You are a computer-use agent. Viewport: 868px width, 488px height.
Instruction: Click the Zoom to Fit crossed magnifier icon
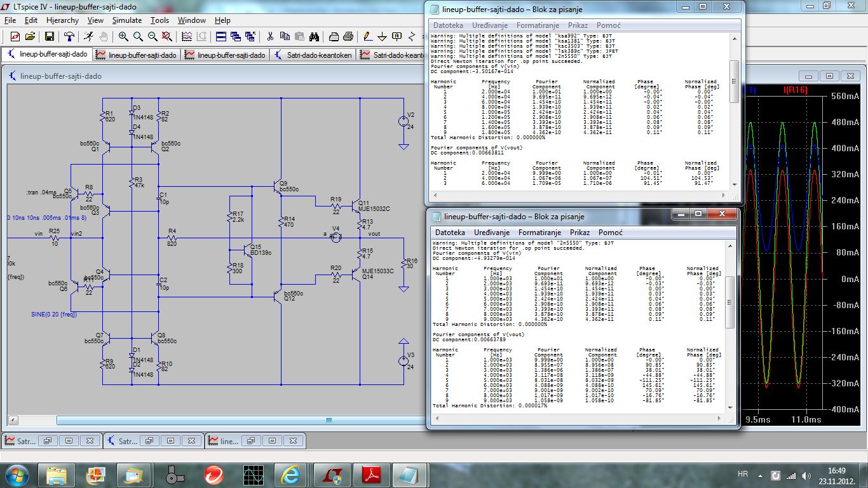[x=167, y=36]
